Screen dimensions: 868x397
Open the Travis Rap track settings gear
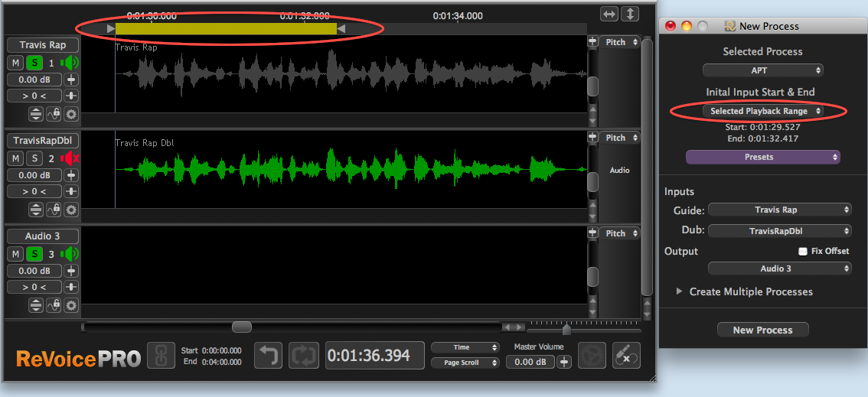tap(71, 114)
